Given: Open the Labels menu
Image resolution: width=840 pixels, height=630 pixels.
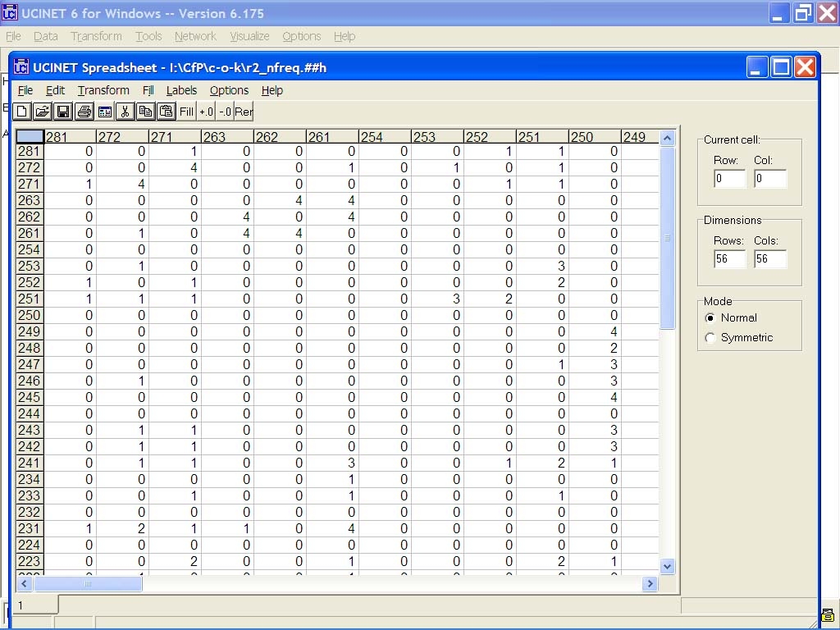Looking at the screenshot, I should 181,90.
